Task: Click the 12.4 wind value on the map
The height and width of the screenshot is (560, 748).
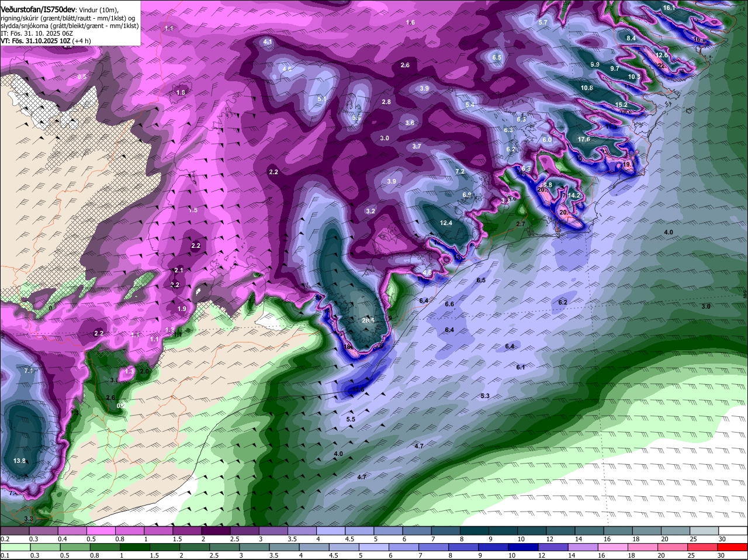Action: pyautogui.click(x=446, y=223)
